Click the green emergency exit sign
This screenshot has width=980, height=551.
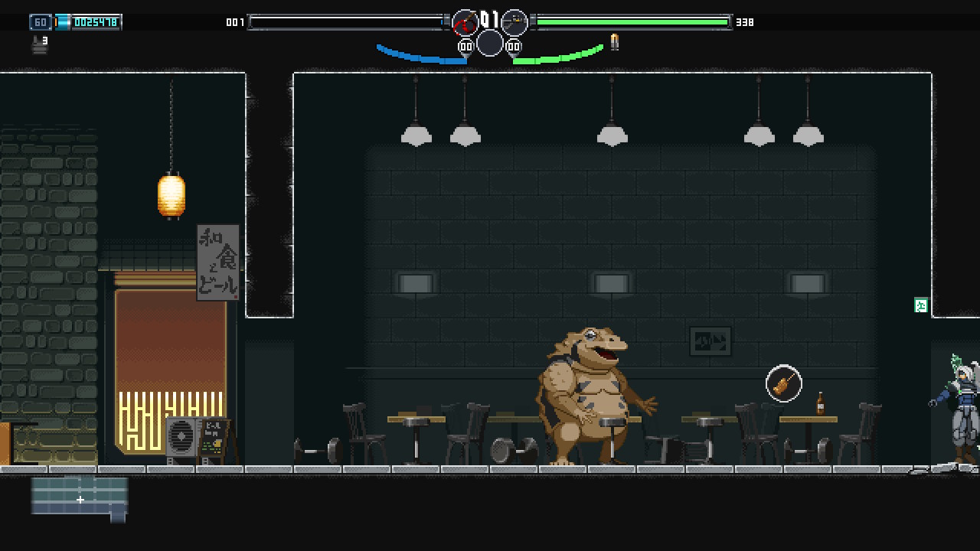pyautogui.click(x=921, y=305)
